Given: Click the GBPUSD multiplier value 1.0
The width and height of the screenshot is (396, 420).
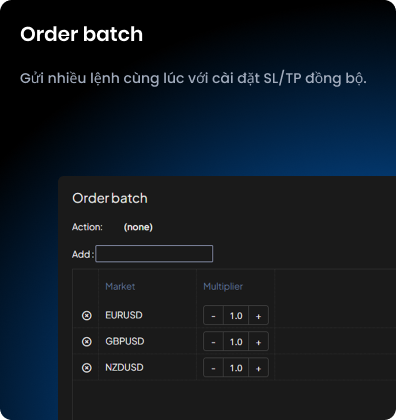Looking at the screenshot, I should [x=236, y=342].
